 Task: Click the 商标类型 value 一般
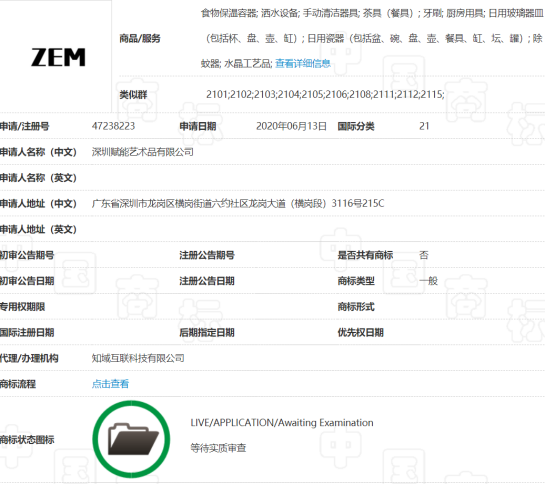(428, 281)
